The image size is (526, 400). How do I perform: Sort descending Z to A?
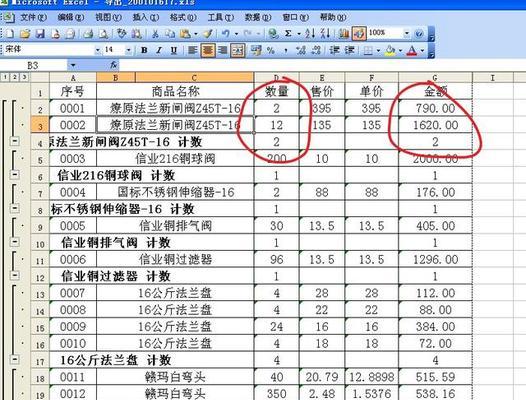click(325, 33)
